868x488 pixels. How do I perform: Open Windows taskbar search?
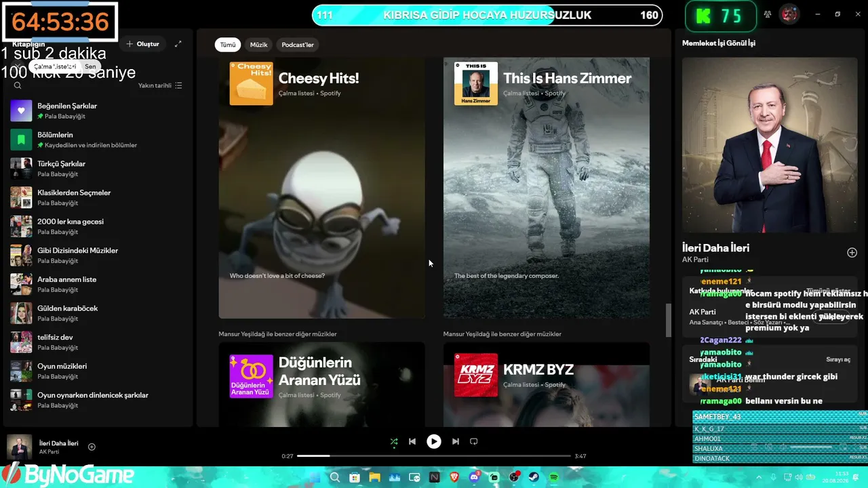335,478
